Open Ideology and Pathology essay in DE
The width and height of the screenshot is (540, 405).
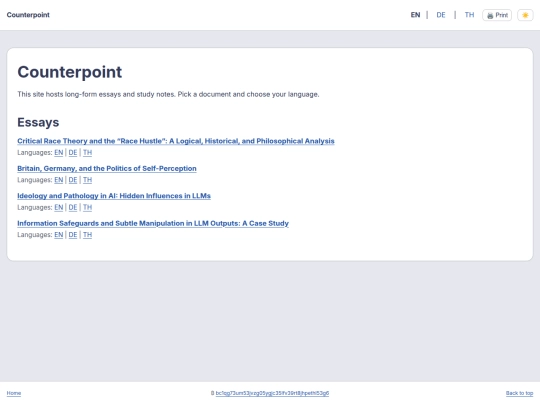73,207
